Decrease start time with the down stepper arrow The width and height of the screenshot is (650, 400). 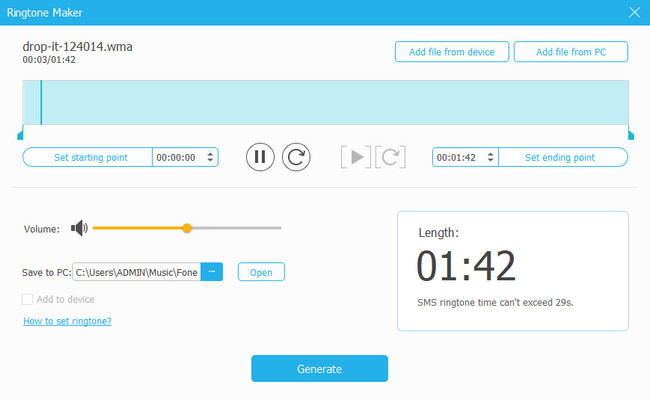click(210, 160)
